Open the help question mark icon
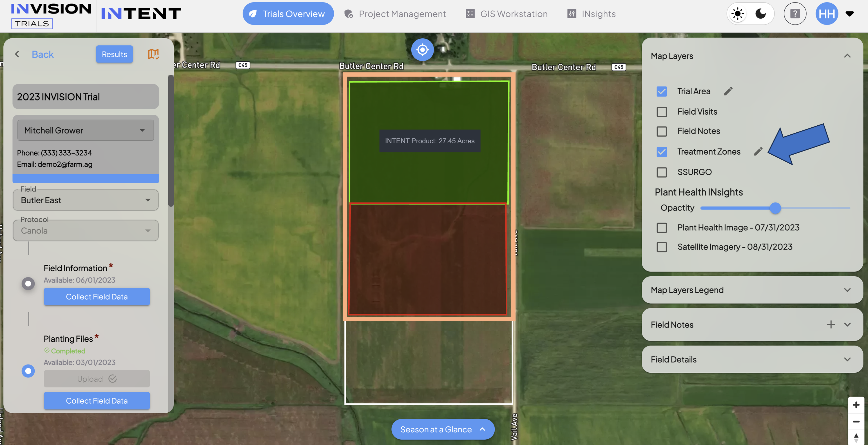The image size is (868, 447). pos(795,14)
